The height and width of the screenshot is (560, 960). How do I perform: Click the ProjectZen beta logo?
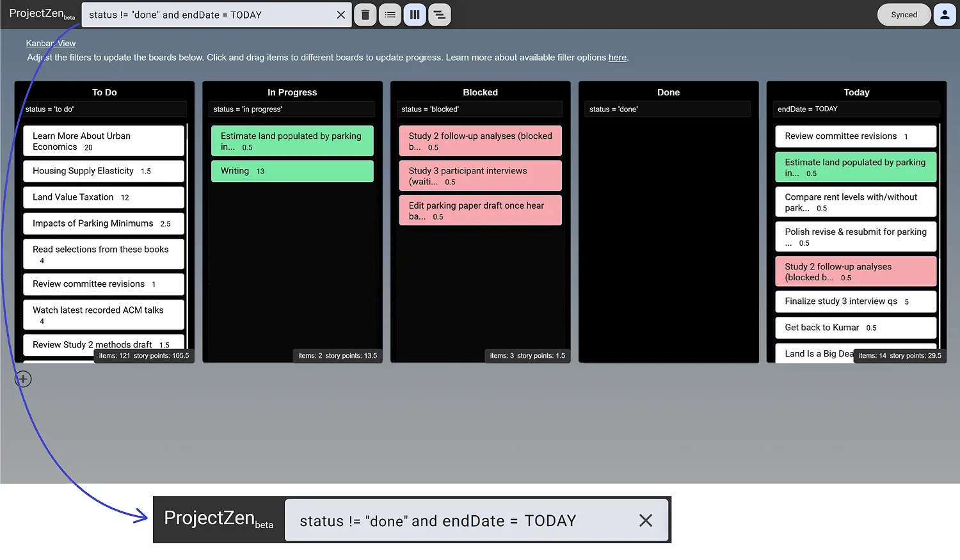coord(42,14)
